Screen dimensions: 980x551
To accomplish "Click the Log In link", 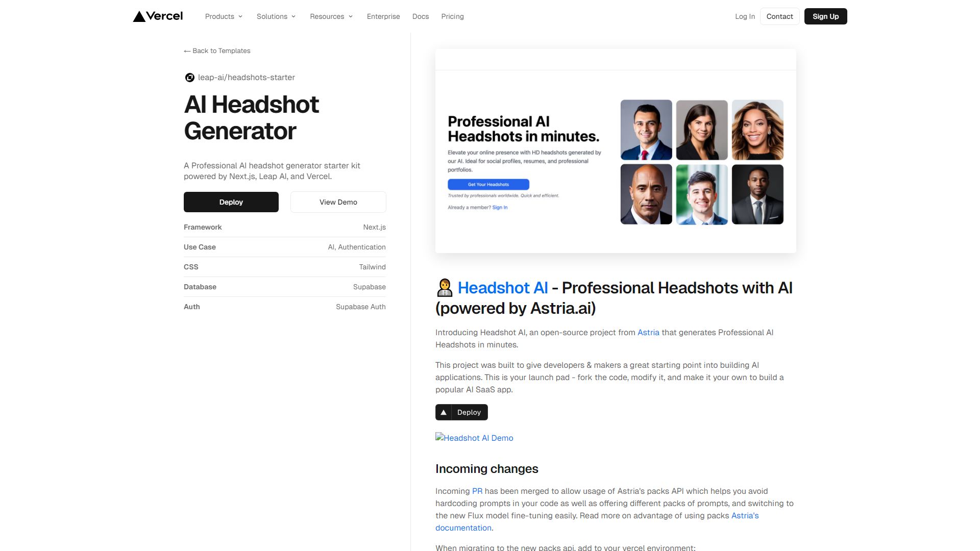I will 745,16.
